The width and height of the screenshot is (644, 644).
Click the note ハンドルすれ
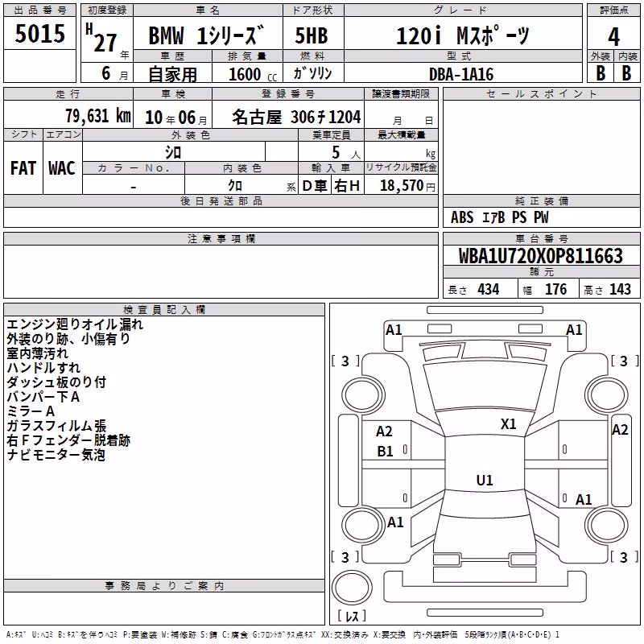43,368
